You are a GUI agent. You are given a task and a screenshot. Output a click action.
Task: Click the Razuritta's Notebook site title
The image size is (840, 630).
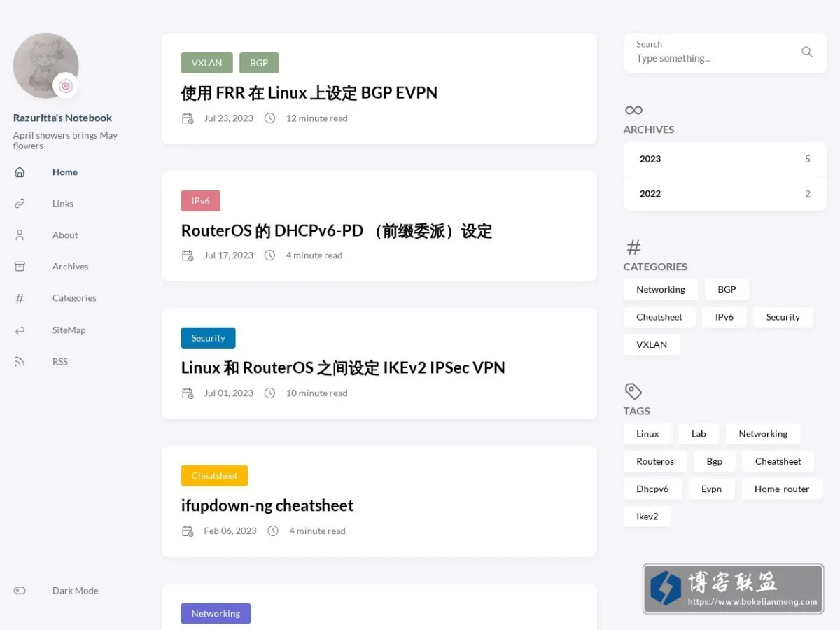[x=62, y=118]
